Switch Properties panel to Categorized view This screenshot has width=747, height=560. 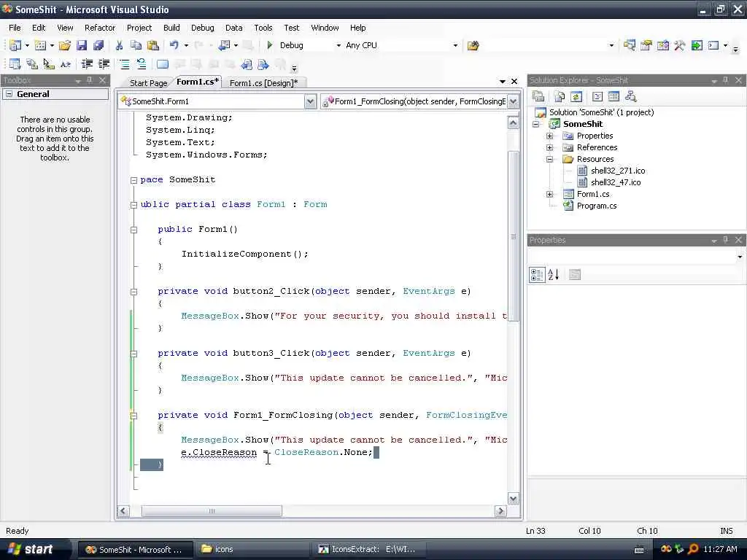[537, 274]
